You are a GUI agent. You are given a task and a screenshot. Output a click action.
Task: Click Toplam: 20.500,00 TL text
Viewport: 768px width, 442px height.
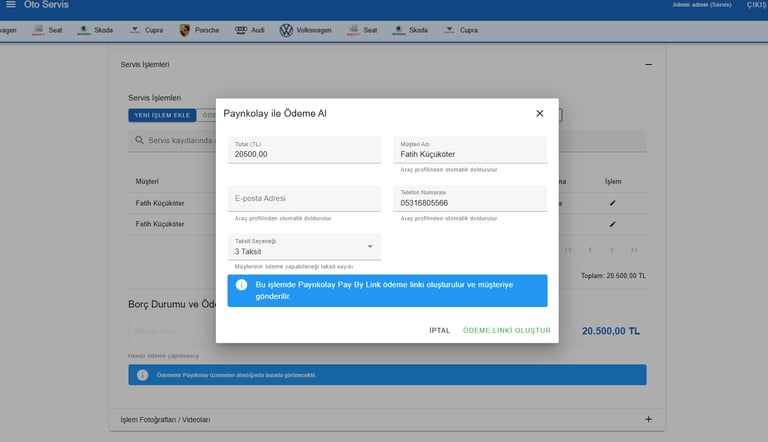613,276
